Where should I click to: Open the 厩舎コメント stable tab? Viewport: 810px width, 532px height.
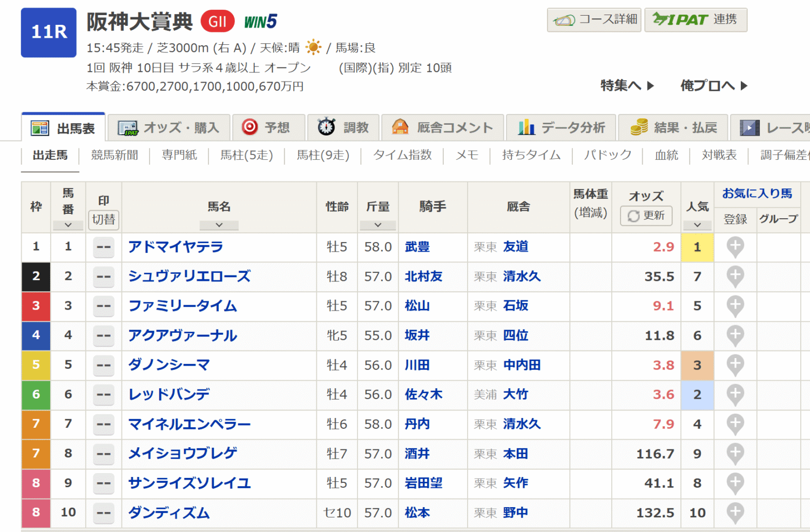click(443, 127)
